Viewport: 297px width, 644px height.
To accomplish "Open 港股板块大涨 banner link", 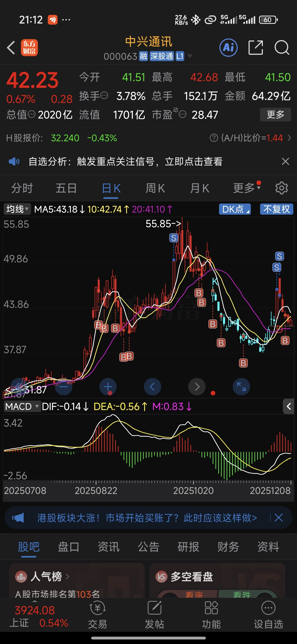I will point(147,518).
